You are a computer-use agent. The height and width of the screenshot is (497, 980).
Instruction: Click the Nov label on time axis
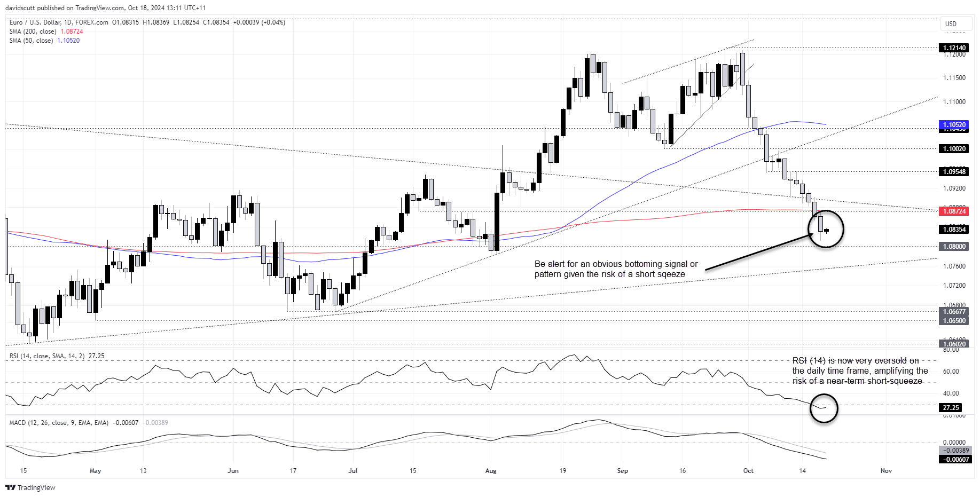click(886, 471)
